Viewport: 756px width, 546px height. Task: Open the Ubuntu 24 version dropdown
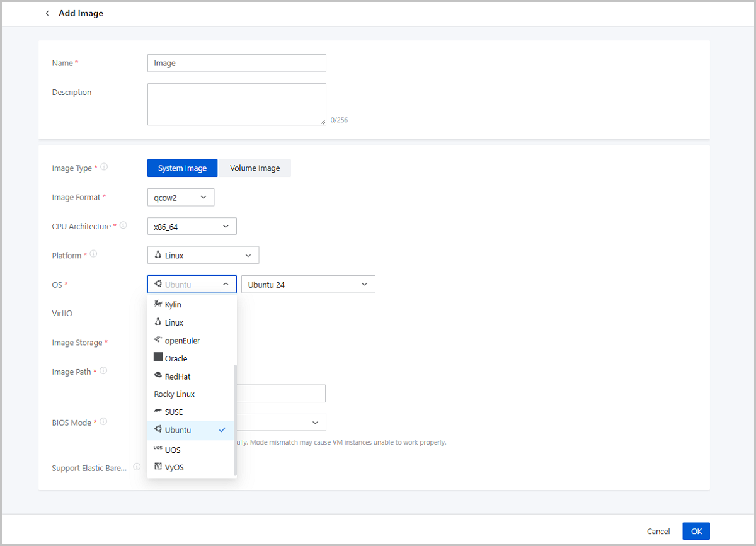307,285
